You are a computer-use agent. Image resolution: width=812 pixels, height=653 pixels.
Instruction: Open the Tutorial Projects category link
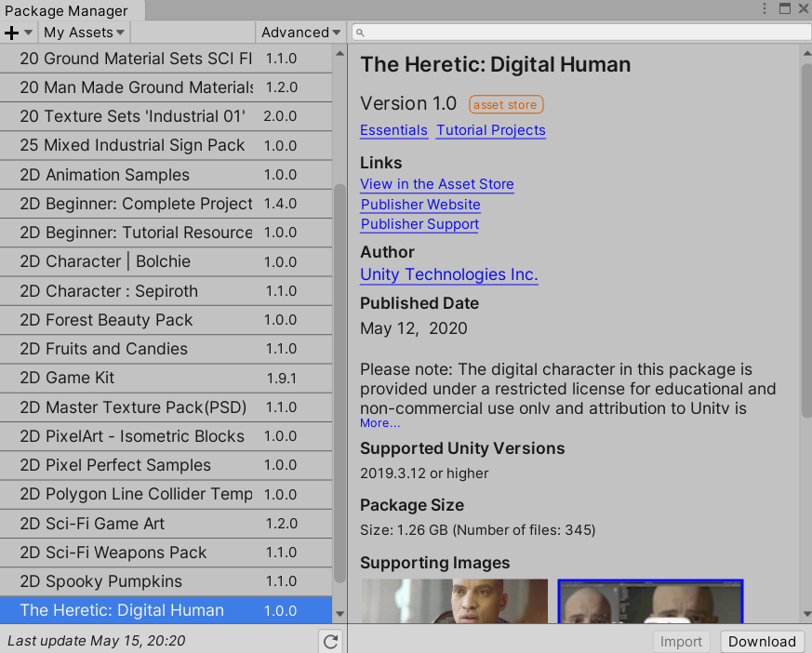pyautogui.click(x=491, y=130)
